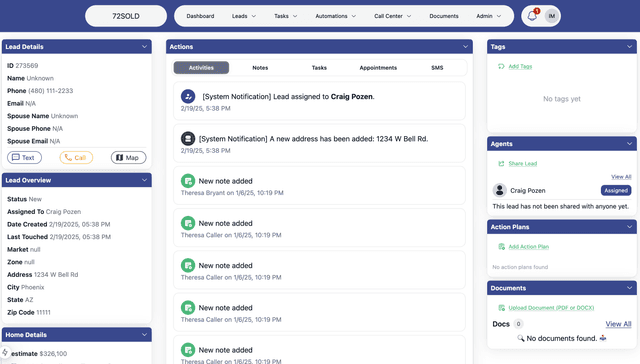640x364 pixels.
Task: Switch to the Appointments tab
Action: pyautogui.click(x=378, y=68)
